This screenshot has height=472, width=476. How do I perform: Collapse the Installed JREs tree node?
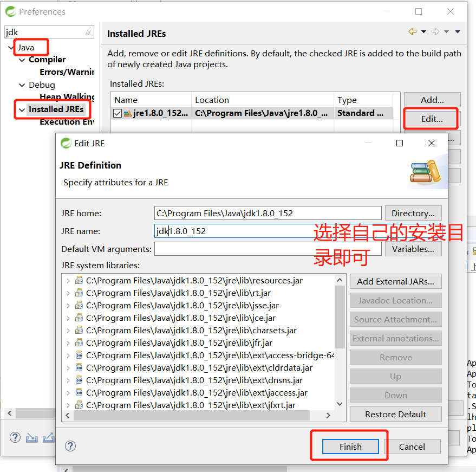pyautogui.click(x=22, y=109)
